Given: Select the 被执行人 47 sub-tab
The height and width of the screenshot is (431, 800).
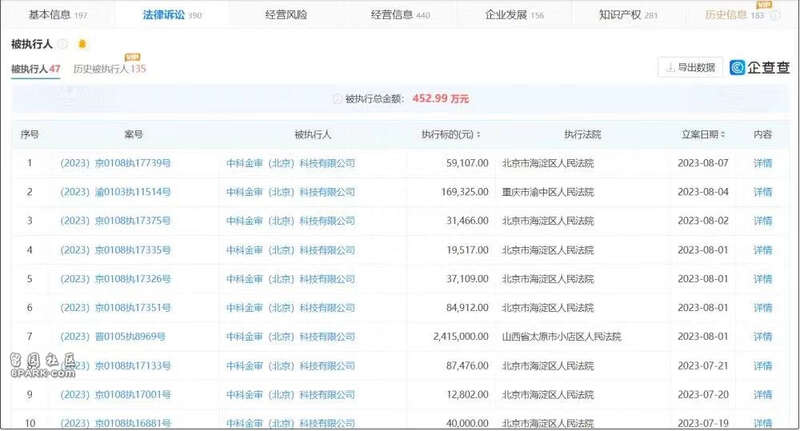Looking at the screenshot, I should pos(36,68).
